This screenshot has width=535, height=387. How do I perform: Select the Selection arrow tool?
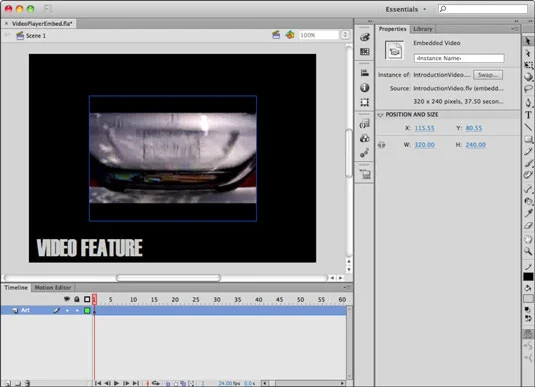coord(528,41)
